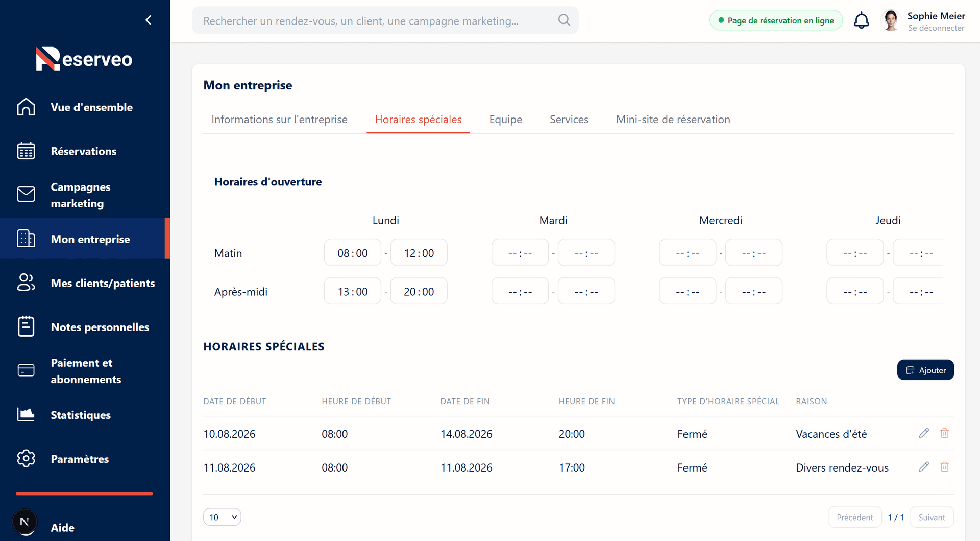Go to the Suivant page
The image size is (980, 541).
932,517
